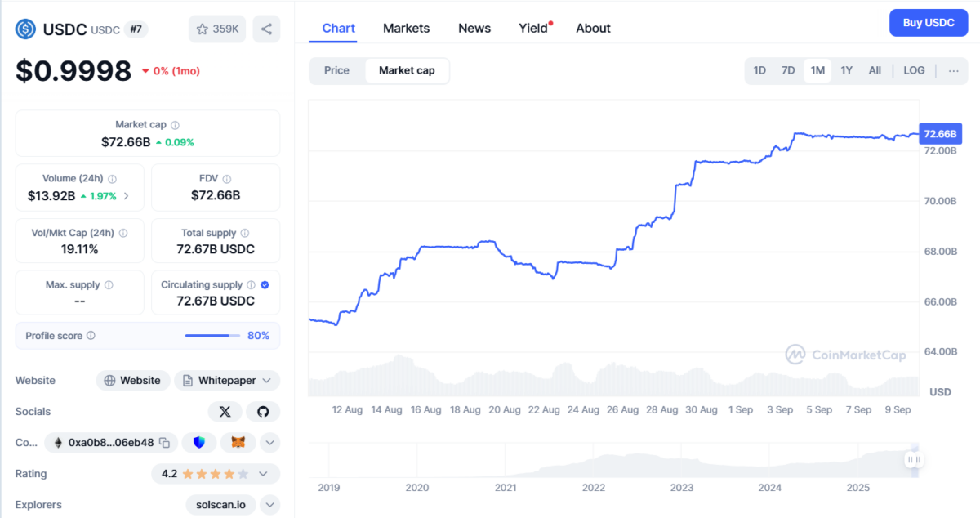Image resolution: width=980 pixels, height=518 pixels.
Task: Switch chart to Price view
Action: [x=336, y=70]
